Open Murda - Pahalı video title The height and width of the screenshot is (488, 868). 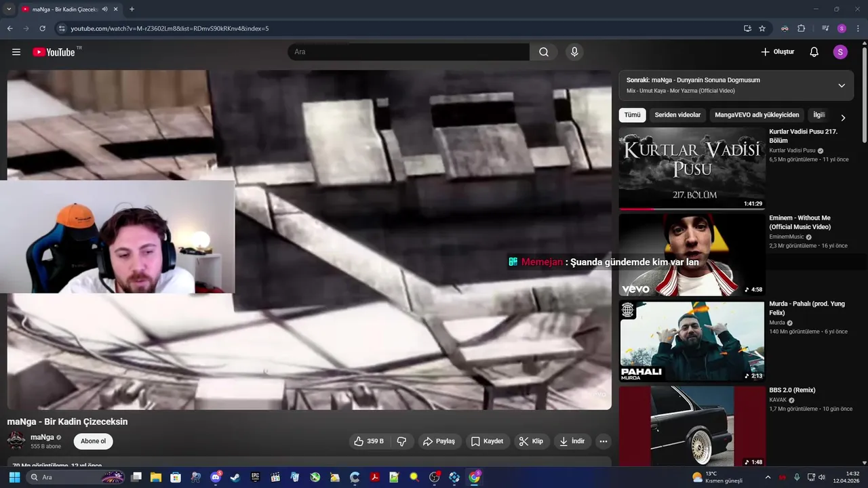pyautogui.click(x=806, y=308)
